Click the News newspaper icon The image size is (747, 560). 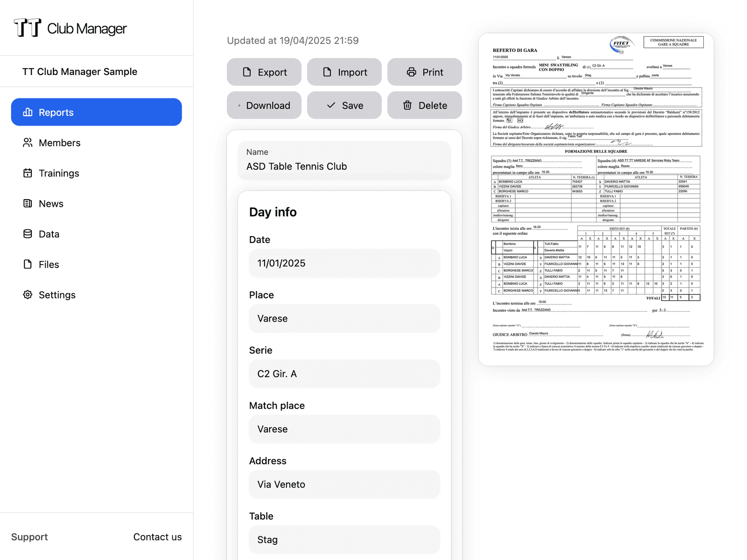[28, 203]
